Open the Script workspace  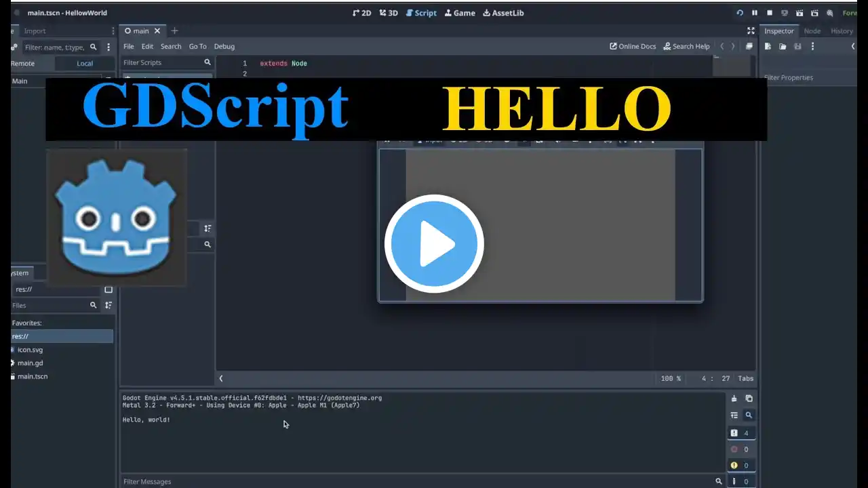pyautogui.click(x=421, y=13)
